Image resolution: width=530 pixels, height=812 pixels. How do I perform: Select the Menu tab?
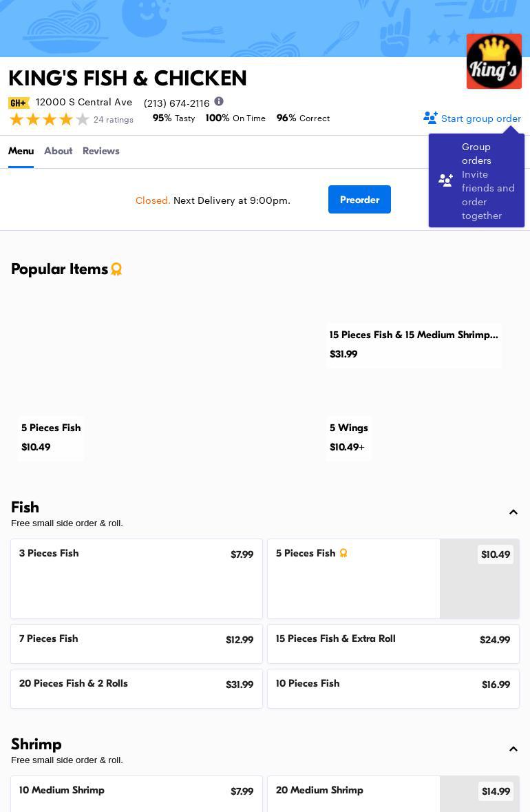click(21, 151)
